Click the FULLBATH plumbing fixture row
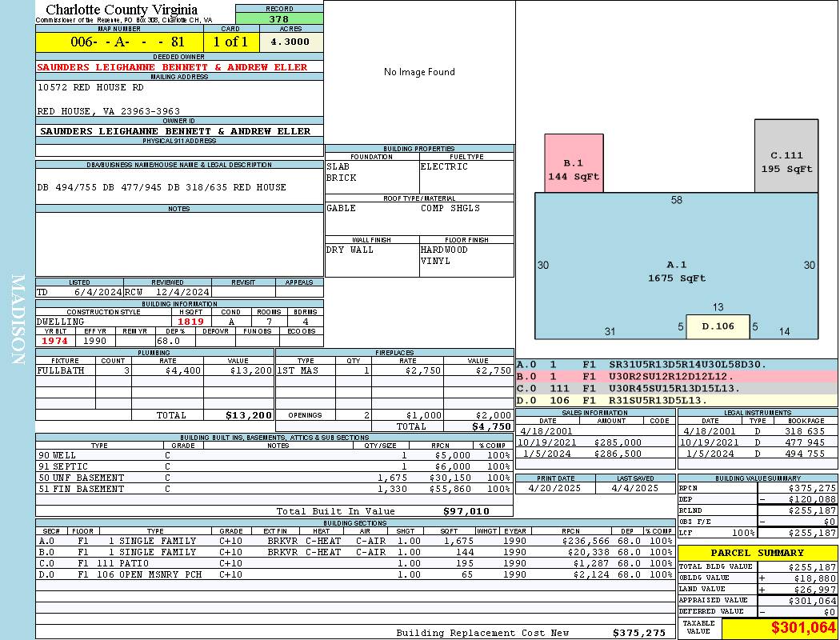Screen dimensions: 840x640 point(155,370)
